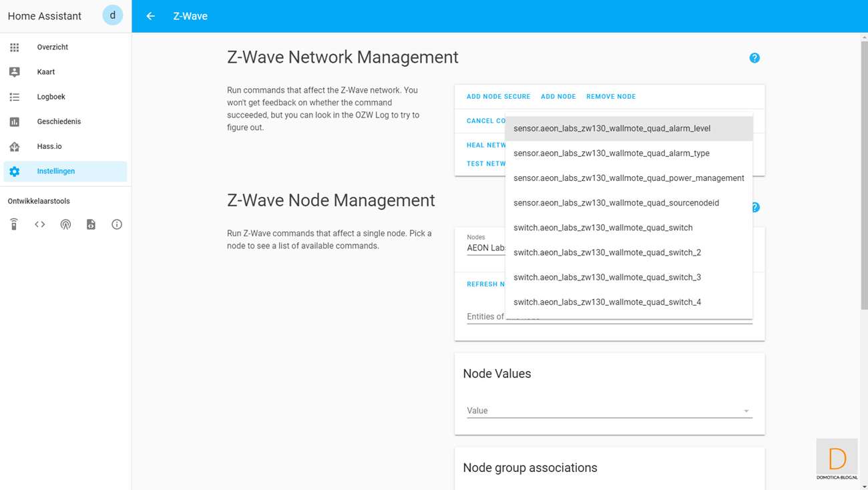Open the templates code brackets tool
This screenshot has width=868, height=490.
[40, 224]
